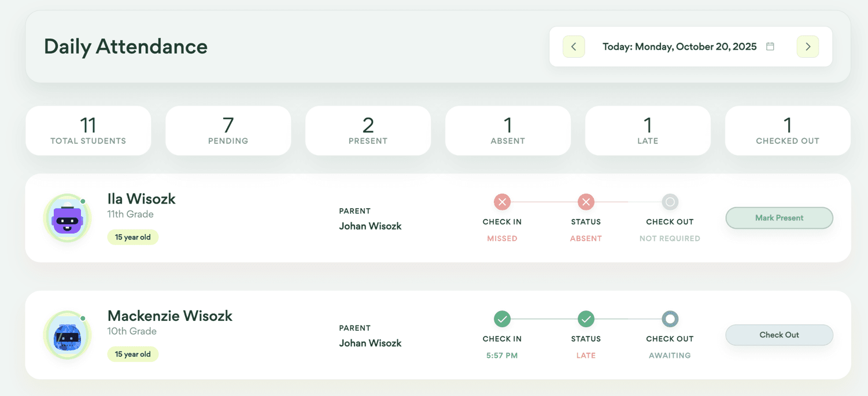Select the Checked Out card
868x396 pixels.
pos(788,131)
